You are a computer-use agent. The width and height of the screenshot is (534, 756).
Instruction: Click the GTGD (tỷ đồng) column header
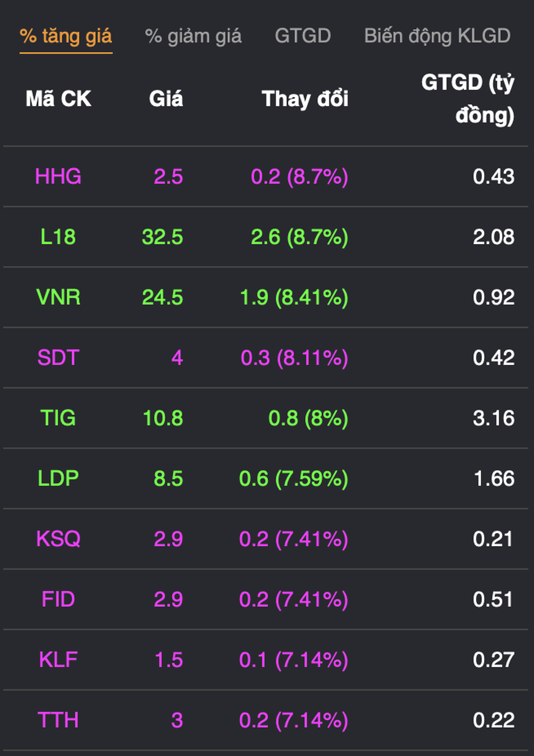click(468, 99)
